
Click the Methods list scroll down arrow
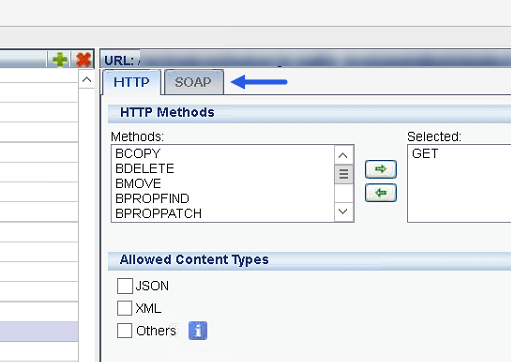coord(343,211)
